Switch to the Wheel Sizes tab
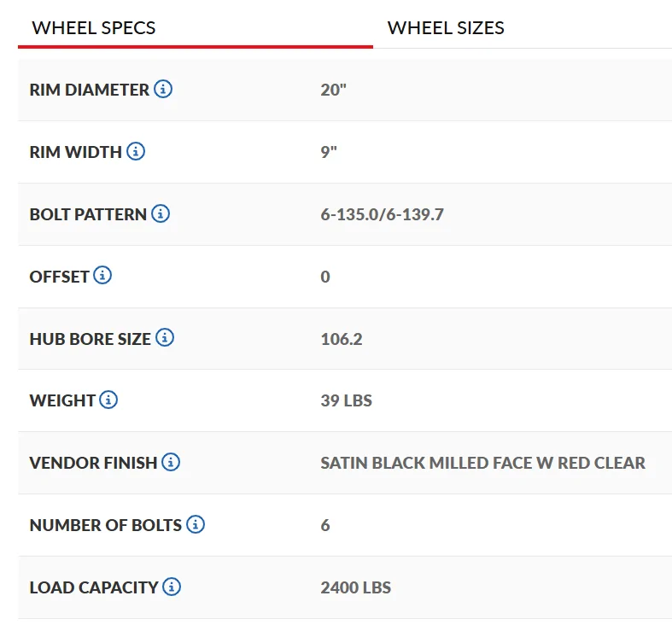Viewport: 672px width, 625px height. pyautogui.click(x=446, y=28)
